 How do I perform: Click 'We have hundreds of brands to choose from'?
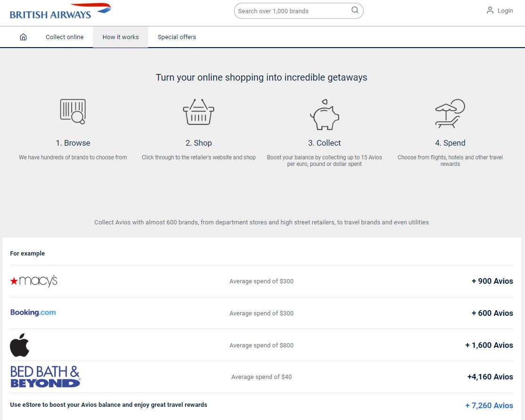click(x=73, y=157)
